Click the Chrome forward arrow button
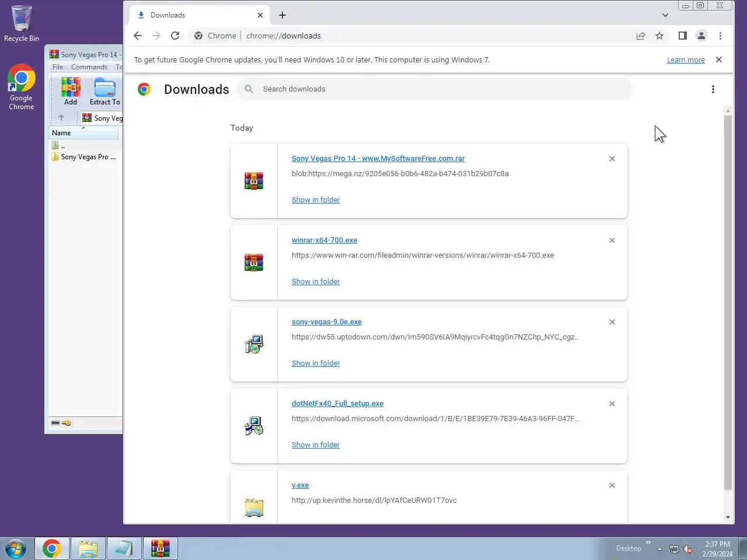 (x=156, y=36)
